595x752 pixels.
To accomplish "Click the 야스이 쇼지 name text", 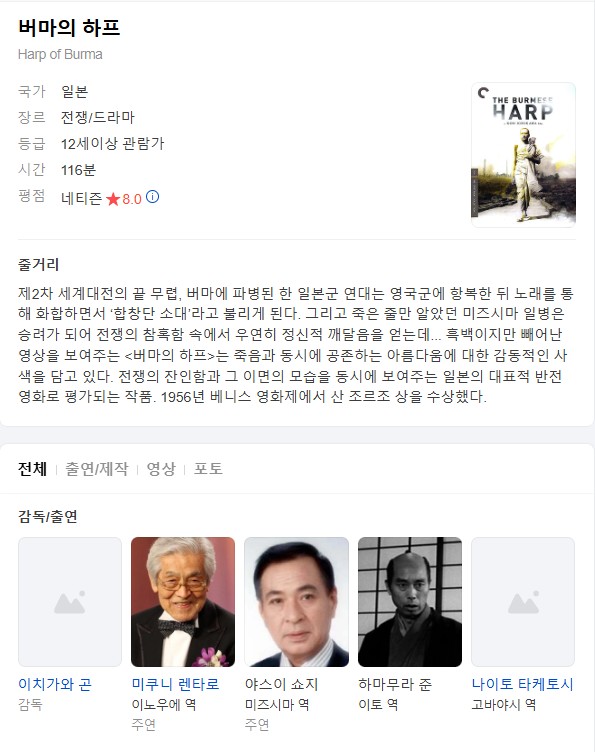I will coord(281,684).
